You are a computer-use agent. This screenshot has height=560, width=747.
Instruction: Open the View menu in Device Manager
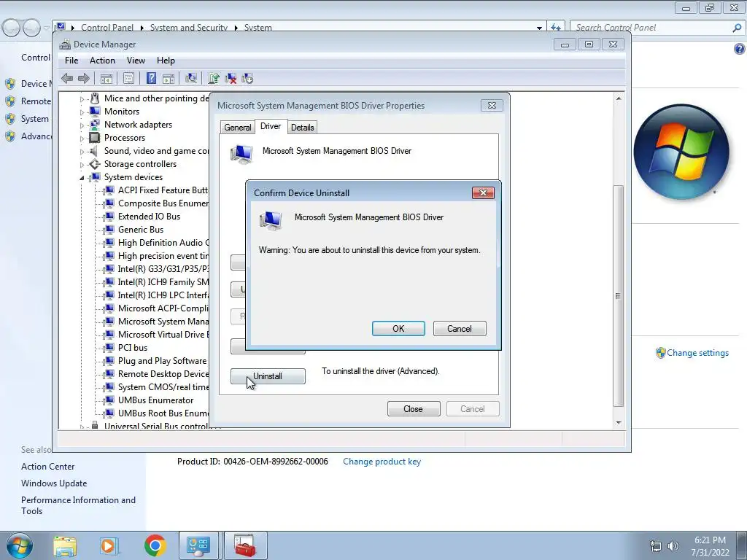point(136,61)
